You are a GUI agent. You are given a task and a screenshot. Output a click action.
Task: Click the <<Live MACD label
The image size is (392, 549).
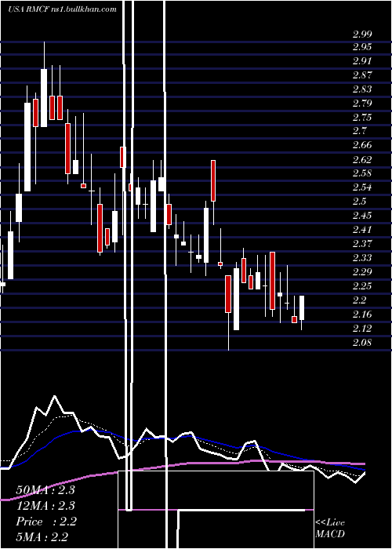coord(330,528)
